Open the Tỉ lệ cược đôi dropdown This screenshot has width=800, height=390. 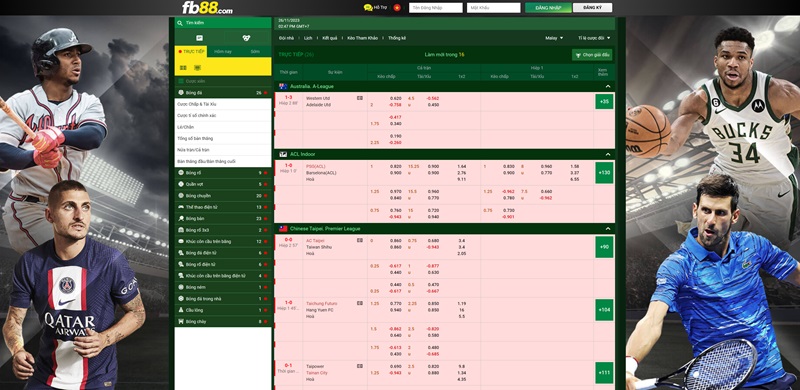tap(594, 38)
